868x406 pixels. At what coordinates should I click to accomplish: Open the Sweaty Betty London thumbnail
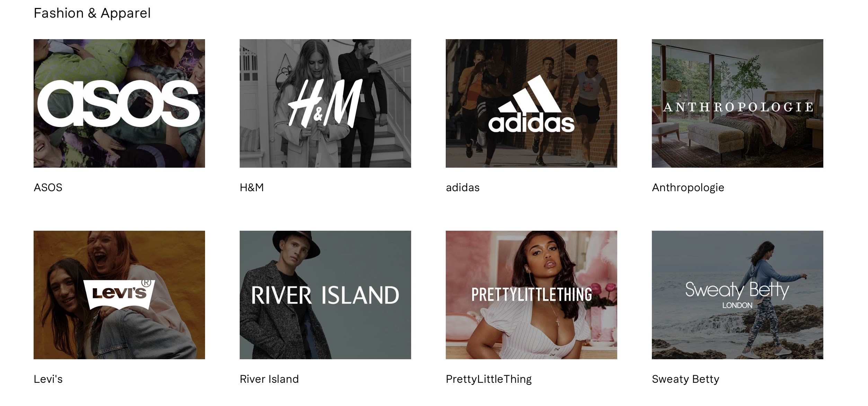[737, 295]
